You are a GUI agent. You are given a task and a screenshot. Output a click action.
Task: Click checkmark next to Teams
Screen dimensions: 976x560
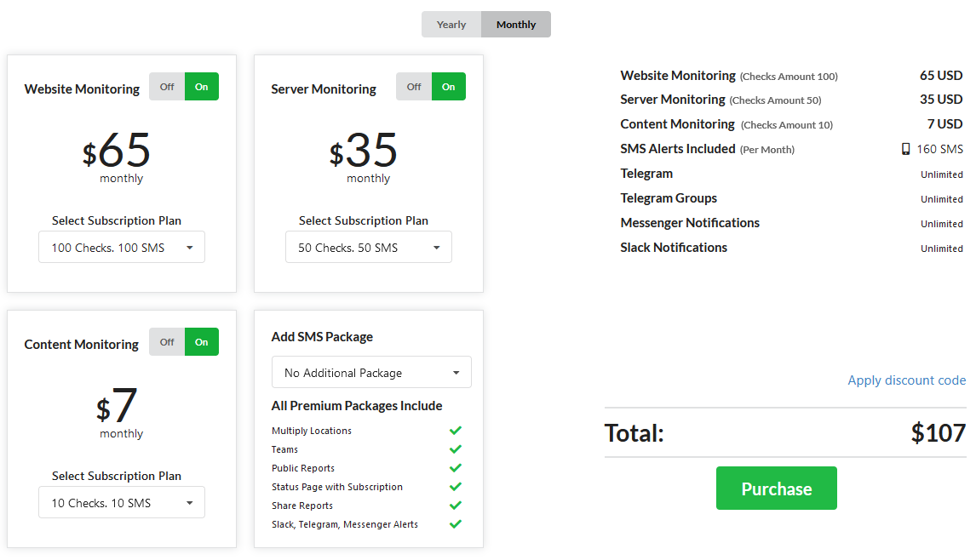click(456, 449)
